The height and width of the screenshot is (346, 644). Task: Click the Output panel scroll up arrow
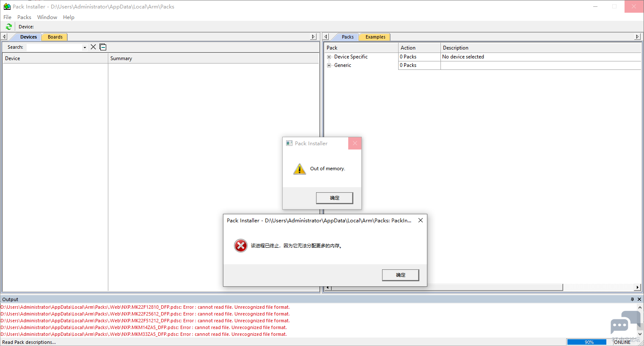point(640,307)
